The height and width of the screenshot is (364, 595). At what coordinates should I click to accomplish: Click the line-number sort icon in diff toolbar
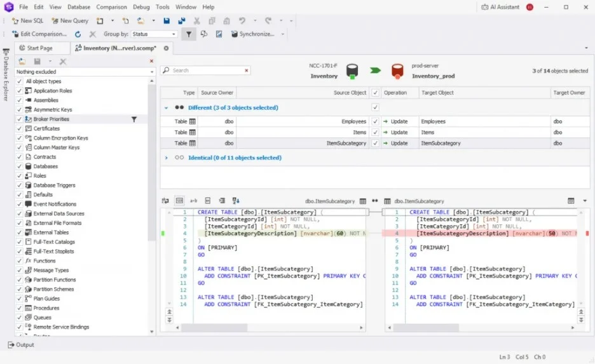(236, 201)
